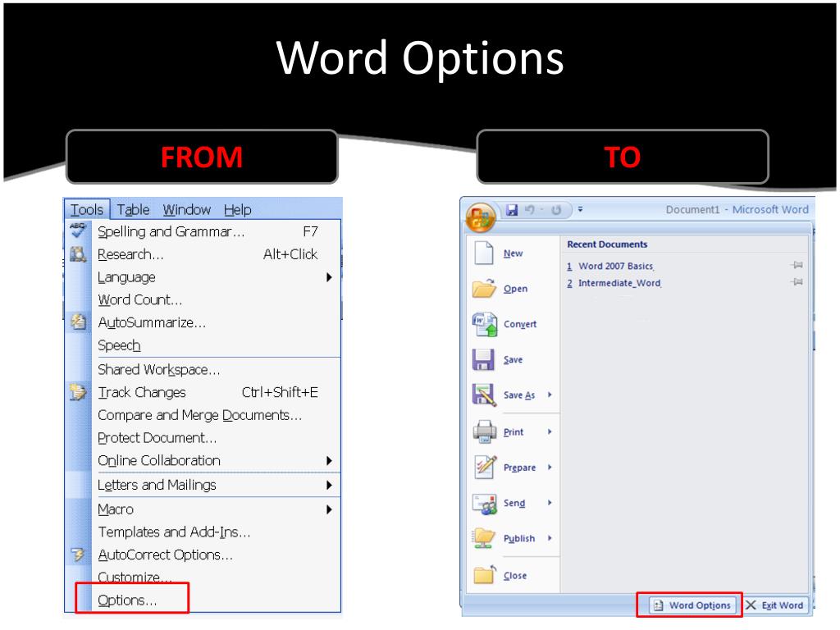
Task: Click the Convert document icon
Action: click(x=485, y=324)
